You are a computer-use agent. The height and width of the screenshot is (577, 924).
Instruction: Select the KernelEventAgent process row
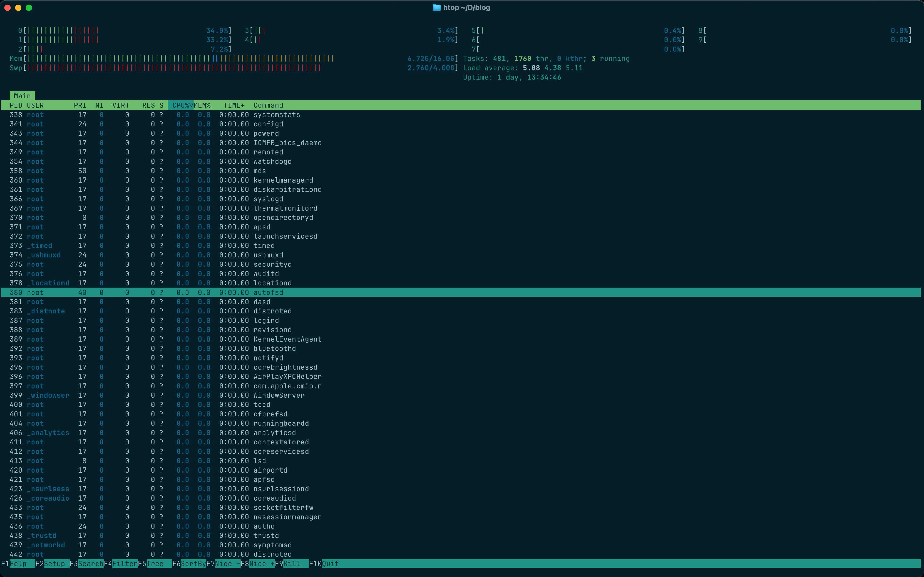[461, 339]
